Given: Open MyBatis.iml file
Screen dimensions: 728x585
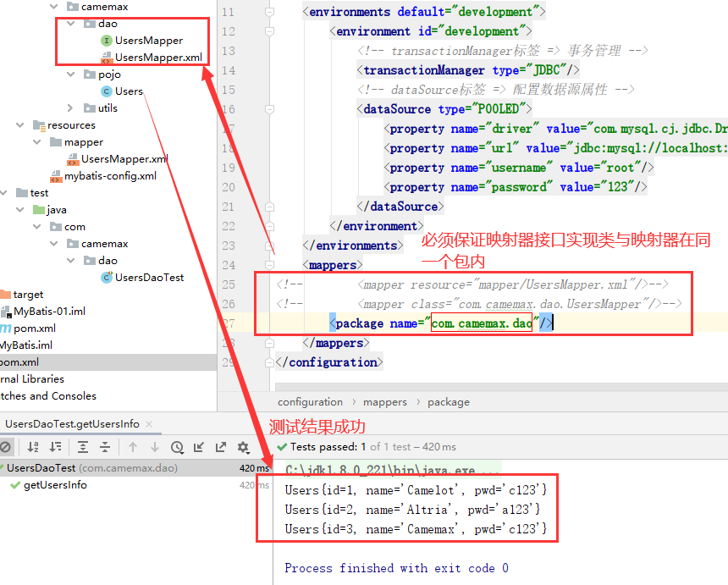Looking at the screenshot, I should pyautogui.click(x=26, y=345).
